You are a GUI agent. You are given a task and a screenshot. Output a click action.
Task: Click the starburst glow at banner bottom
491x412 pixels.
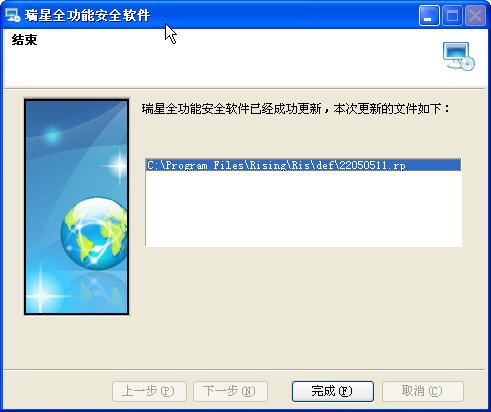click(41, 293)
